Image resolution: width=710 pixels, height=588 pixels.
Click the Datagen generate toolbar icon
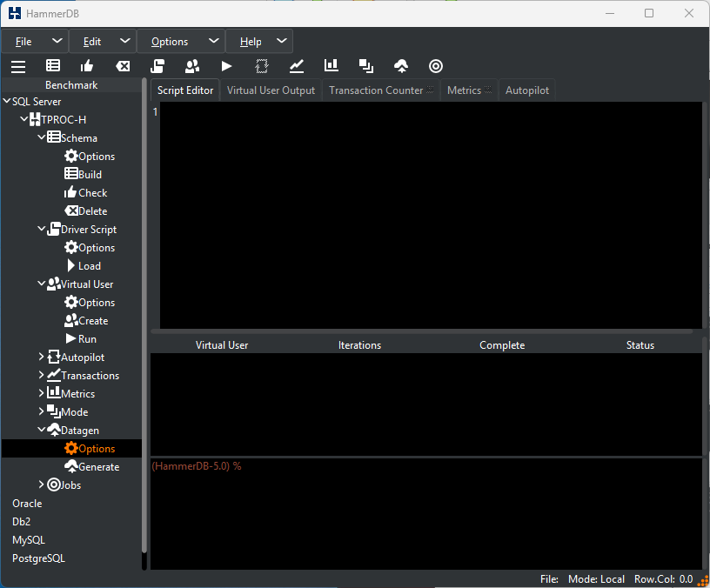pyautogui.click(x=401, y=66)
